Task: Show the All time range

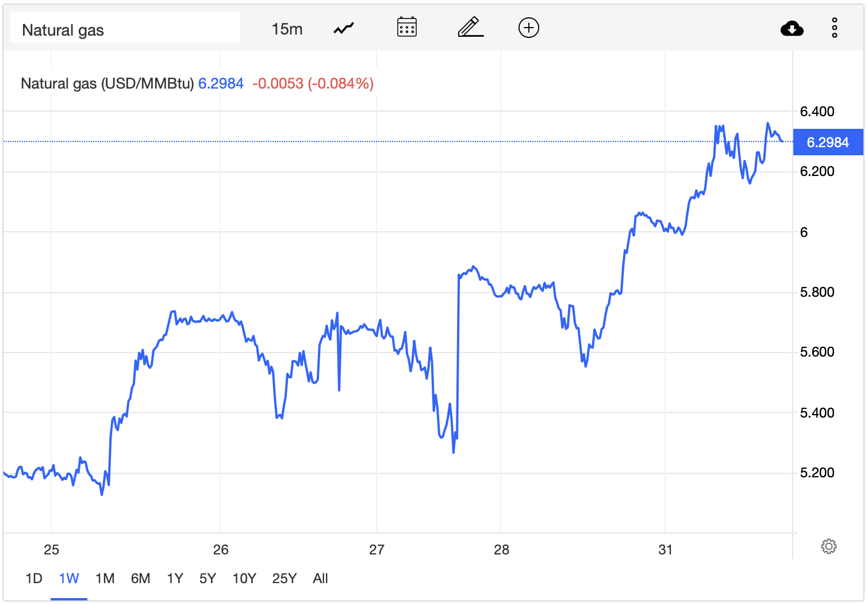Action: [321, 579]
